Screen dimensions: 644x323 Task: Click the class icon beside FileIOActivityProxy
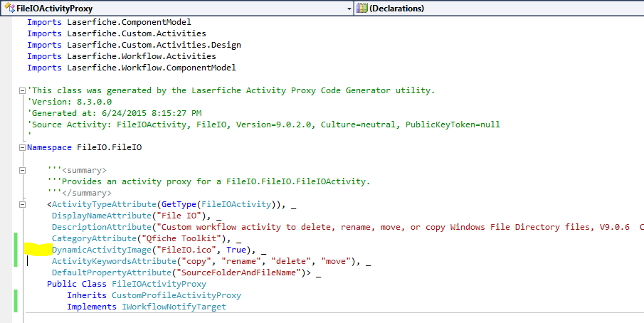9,9
